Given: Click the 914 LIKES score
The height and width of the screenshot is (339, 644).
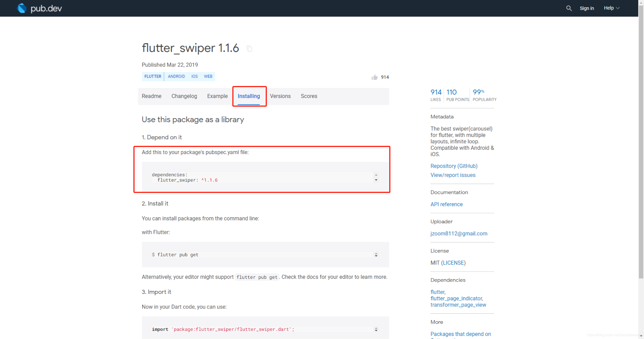Looking at the screenshot, I should [436, 95].
